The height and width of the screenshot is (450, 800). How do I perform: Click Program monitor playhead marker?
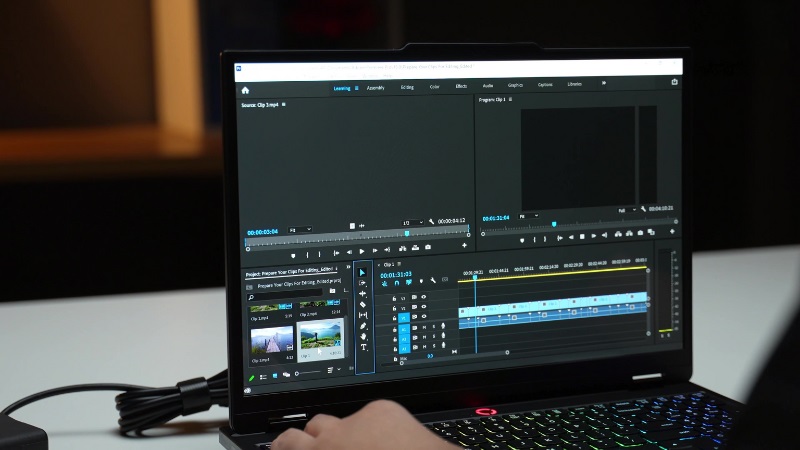pyautogui.click(x=554, y=224)
